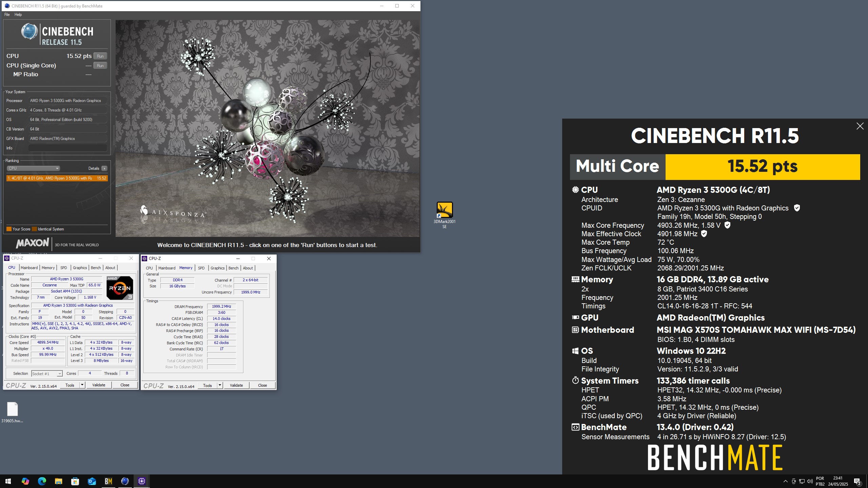This screenshot has height=488, width=868.
Task: Click the left CPU-Z window title icon
Action: (x=7, y=258)
